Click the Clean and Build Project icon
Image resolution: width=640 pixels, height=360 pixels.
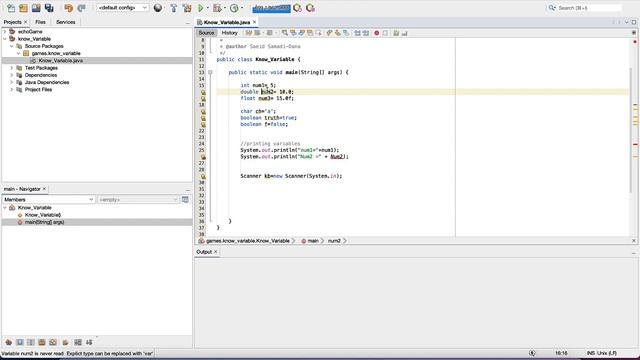point(187,8)
